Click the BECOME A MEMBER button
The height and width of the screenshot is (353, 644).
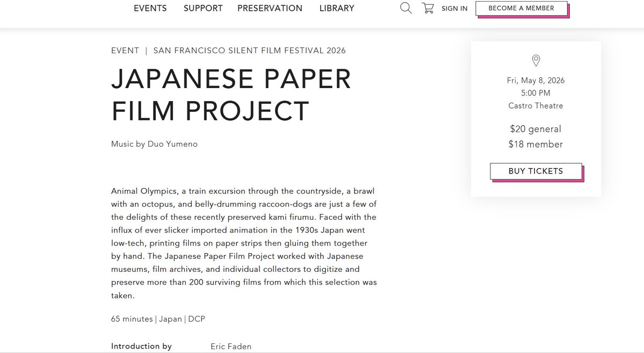[x=521, y=8]
